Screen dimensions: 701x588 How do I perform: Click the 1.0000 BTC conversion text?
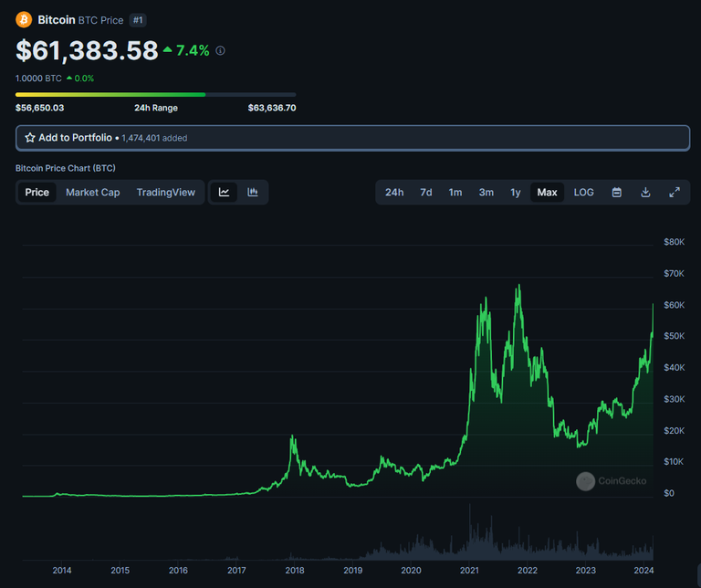[38, 79]
